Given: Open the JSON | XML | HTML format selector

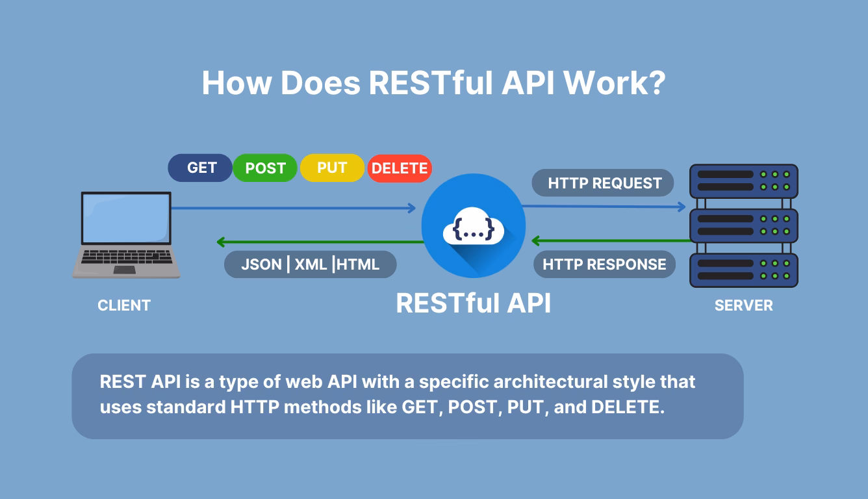Looking at the screenshot, I should coord(311,264).
